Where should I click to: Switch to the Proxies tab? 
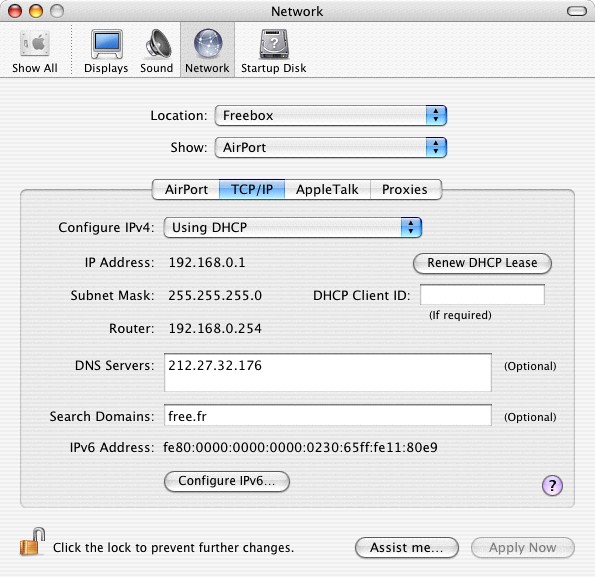(406, 189)
